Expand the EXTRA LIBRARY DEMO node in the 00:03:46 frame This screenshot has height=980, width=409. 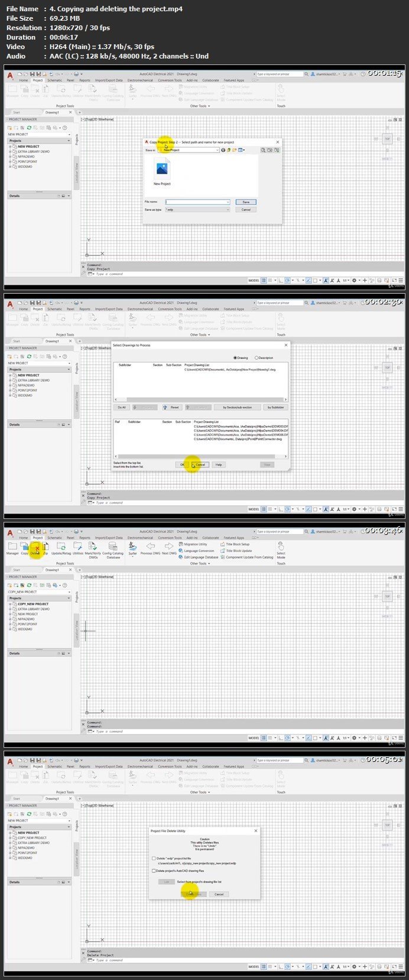(x=9, y=609)
